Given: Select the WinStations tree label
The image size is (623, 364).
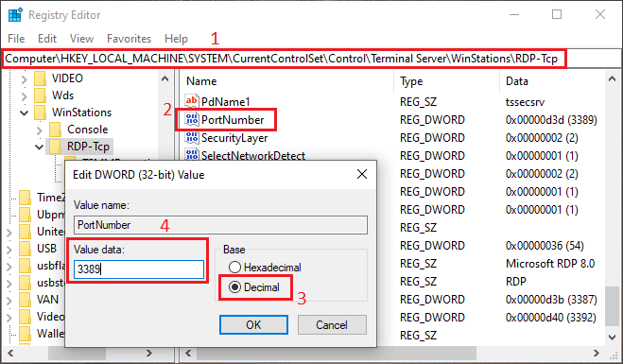Looking at the screenshot, I should click(81, 113).
